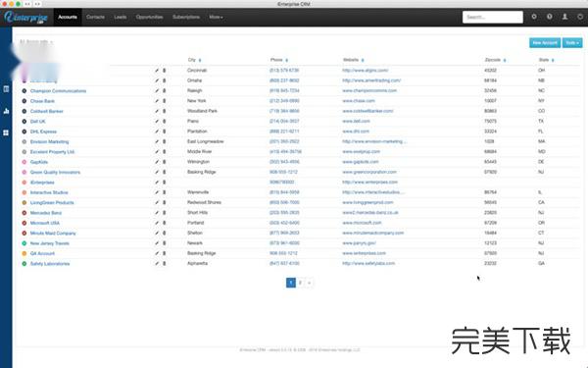Edit Microsoft USA with pencil icon
The width and height of the screenshot is (588, 368).
click(157, 223)
